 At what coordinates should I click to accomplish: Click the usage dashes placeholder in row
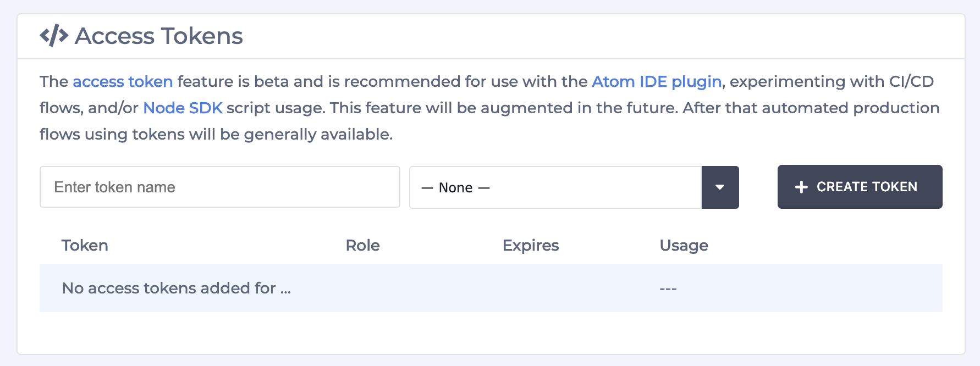668,289
